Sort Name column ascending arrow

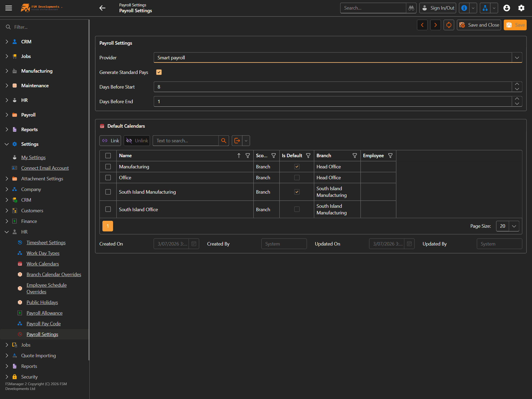[239, 156]
